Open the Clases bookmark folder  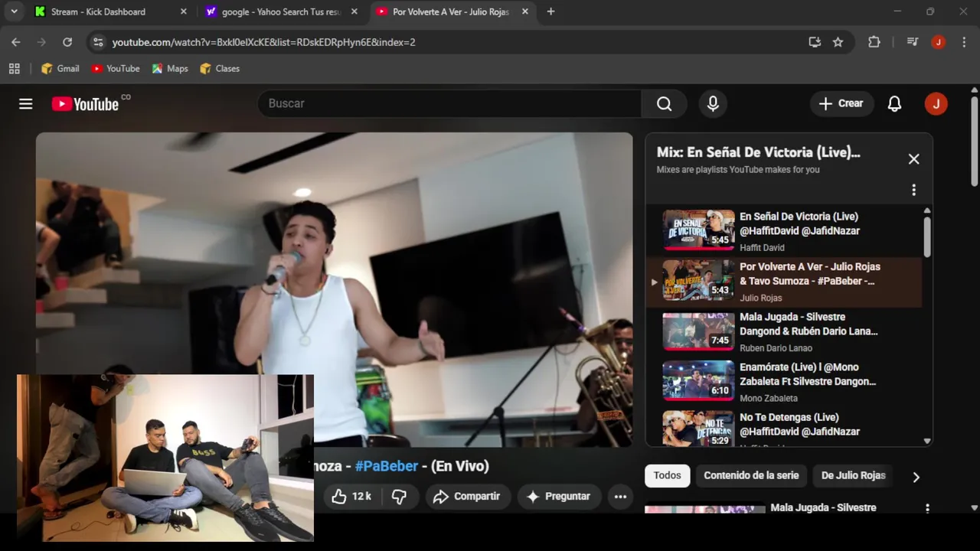click(220, 69)
